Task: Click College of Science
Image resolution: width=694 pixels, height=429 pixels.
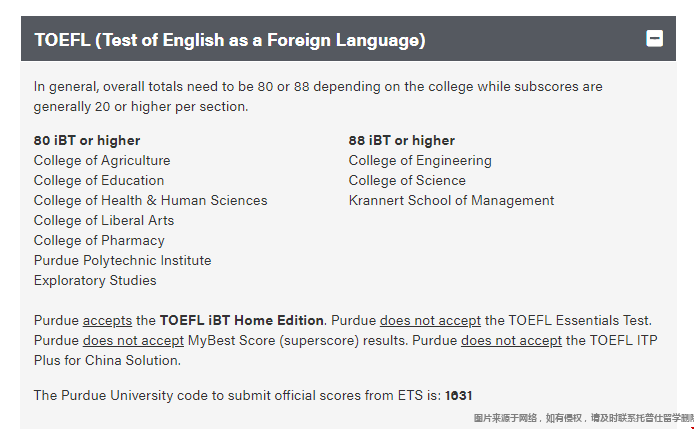Action: (407, 180)
